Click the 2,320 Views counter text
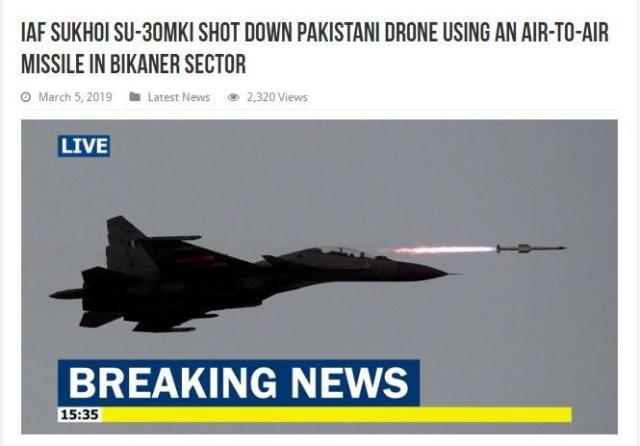 pos(277,97)
